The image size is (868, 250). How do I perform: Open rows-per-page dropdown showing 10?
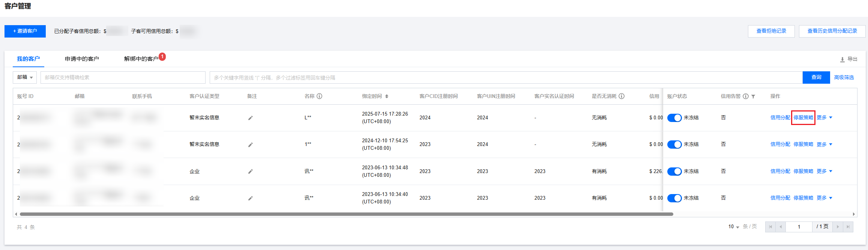(x=734, y=227)
